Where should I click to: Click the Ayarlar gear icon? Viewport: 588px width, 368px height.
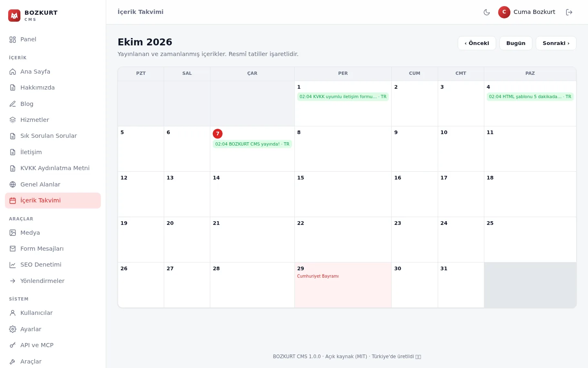pos(13,329)
